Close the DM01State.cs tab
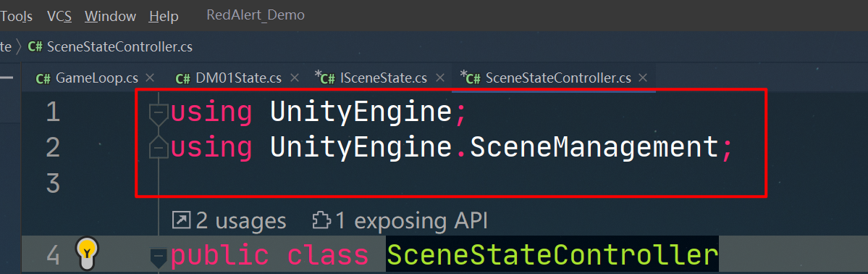Screen dimensions: 868x274 click(x=295, y=78)
